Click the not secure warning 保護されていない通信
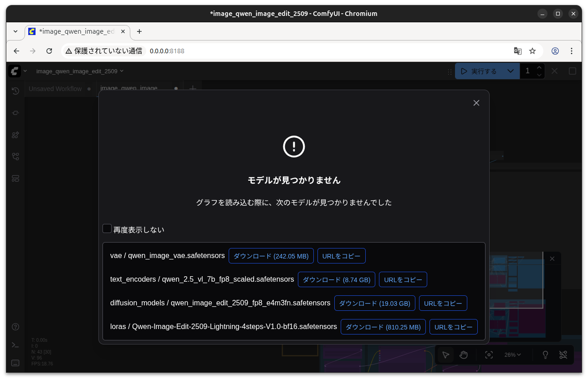The image size is (588, 380). (104, 51)
